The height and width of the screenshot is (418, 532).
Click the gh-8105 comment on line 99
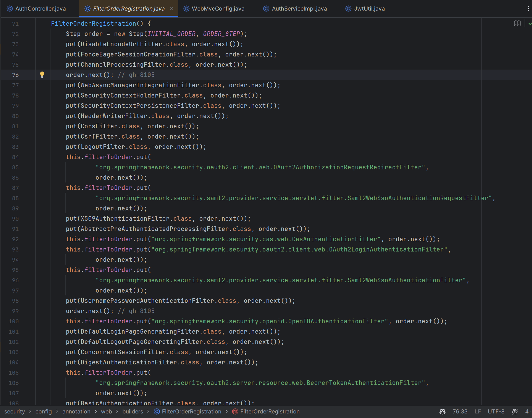click(x=136, y=311)
